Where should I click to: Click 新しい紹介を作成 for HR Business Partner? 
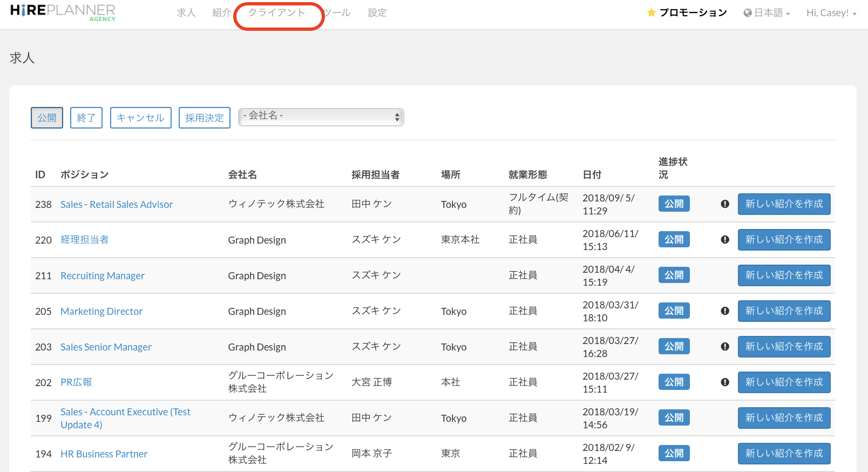coord(784,454)
